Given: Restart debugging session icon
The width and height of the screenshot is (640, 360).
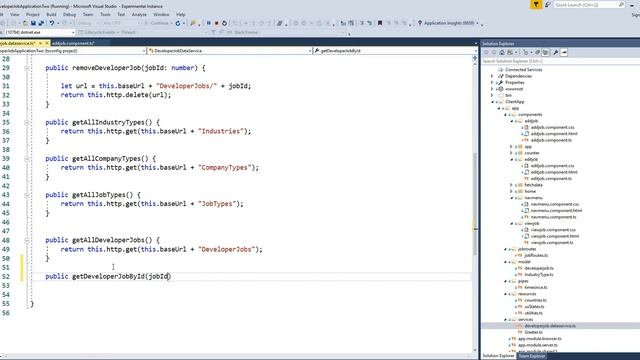Looking at the screenshot, I should click(224, 23).
